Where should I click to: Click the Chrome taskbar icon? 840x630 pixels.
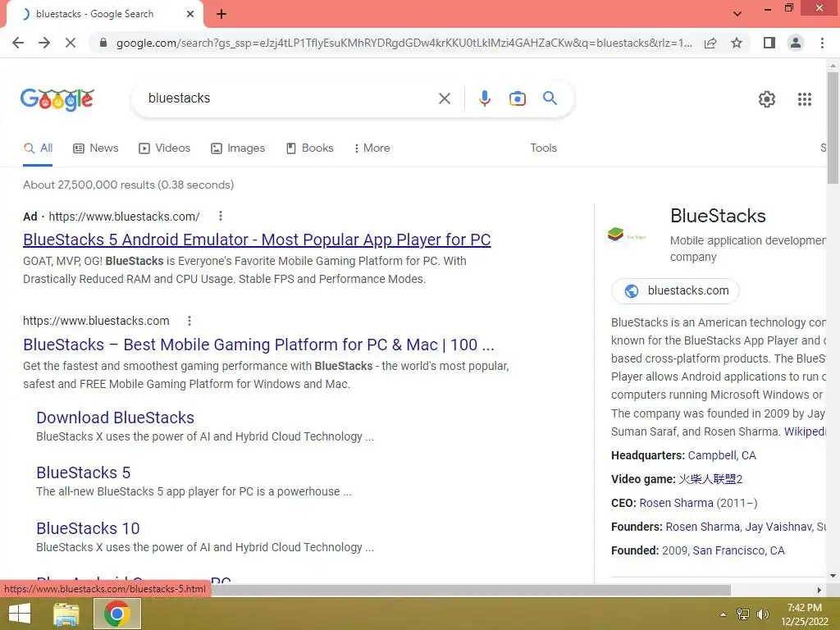click(x=117, y=614)
